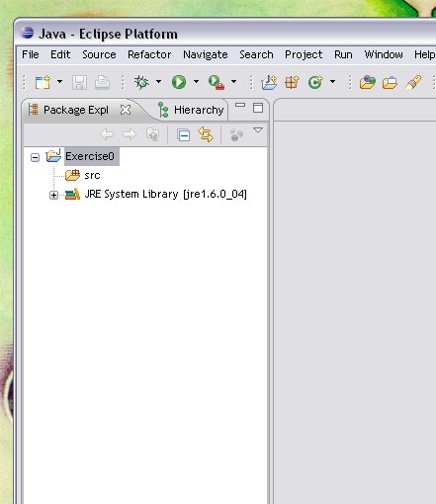The height and width of the screenshot is (504, 436).
Task: Collapse the Exercise0 project tree node
Action: (35, 157)
